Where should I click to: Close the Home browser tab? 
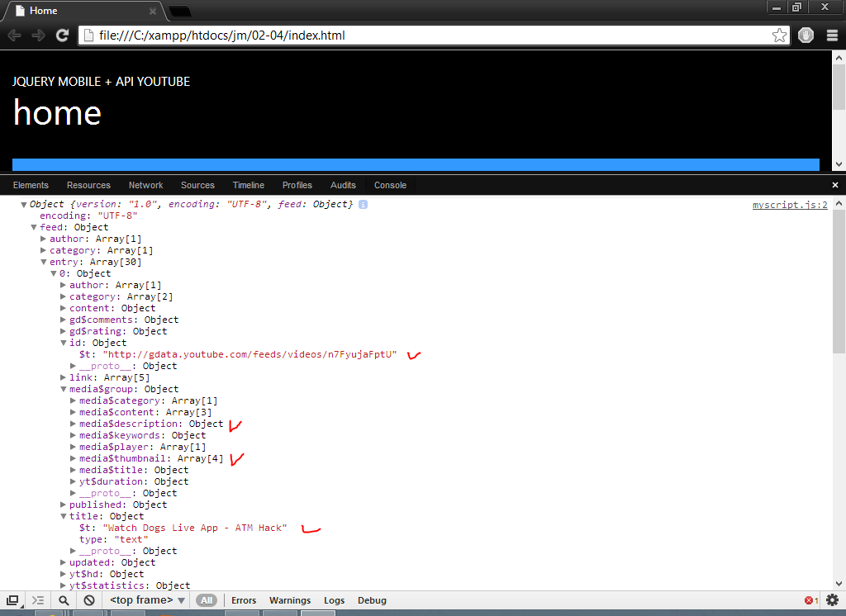[153, 11]
